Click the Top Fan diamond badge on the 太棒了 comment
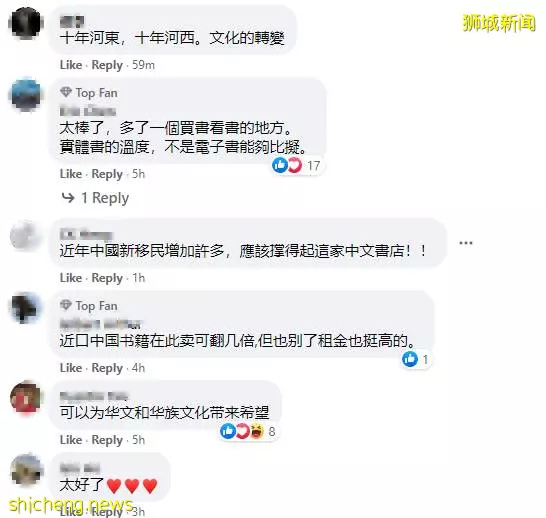The height and width of the screenshot is (518, 546). (x=65, y=92)
